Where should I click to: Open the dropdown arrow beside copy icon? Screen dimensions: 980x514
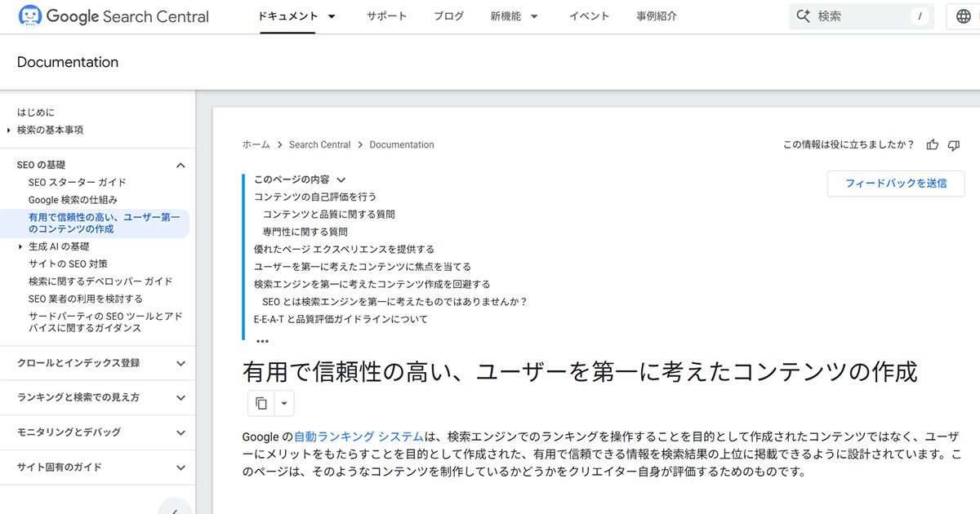[283, 403]
